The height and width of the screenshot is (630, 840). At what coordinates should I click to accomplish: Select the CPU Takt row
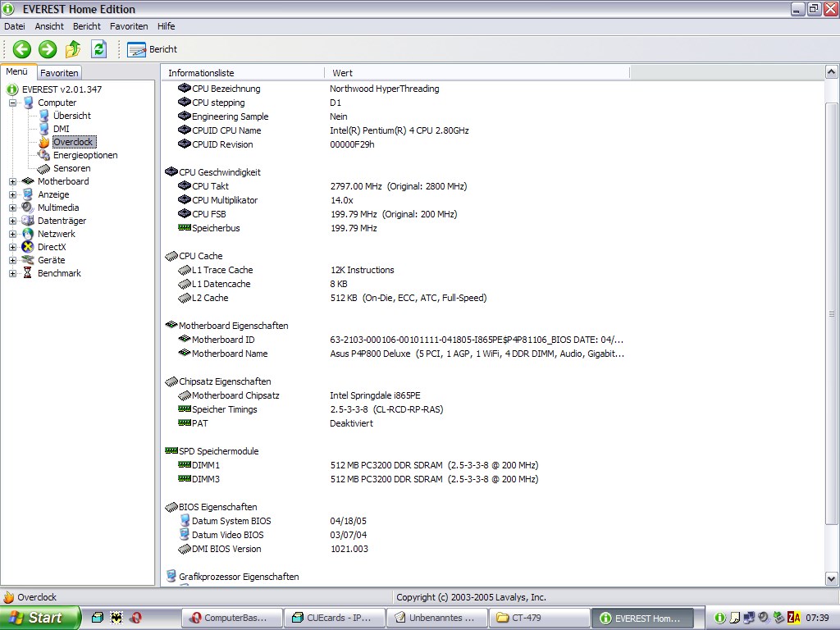pos(396,186)
